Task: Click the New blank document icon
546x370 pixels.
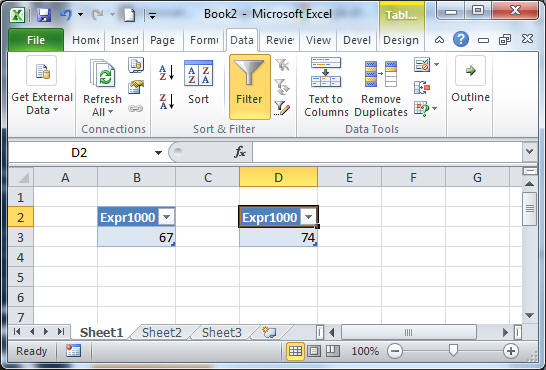Action: point(129,15)
